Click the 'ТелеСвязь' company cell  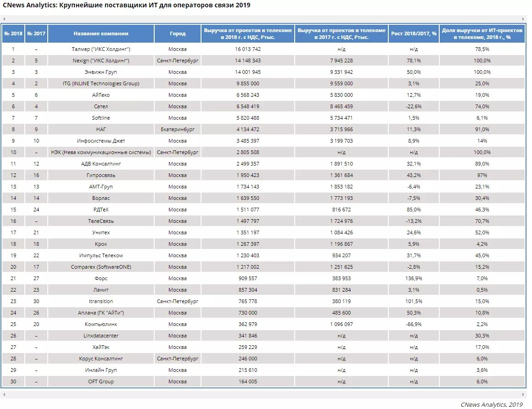click(101, 221)
